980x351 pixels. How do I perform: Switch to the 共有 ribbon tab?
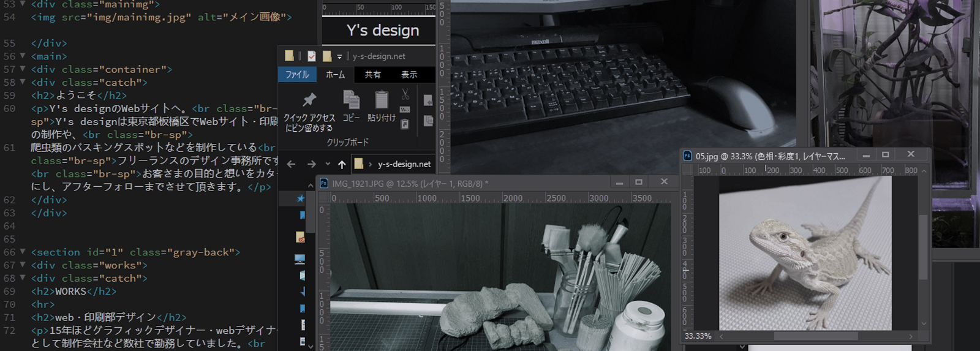(x=372, y=74)
